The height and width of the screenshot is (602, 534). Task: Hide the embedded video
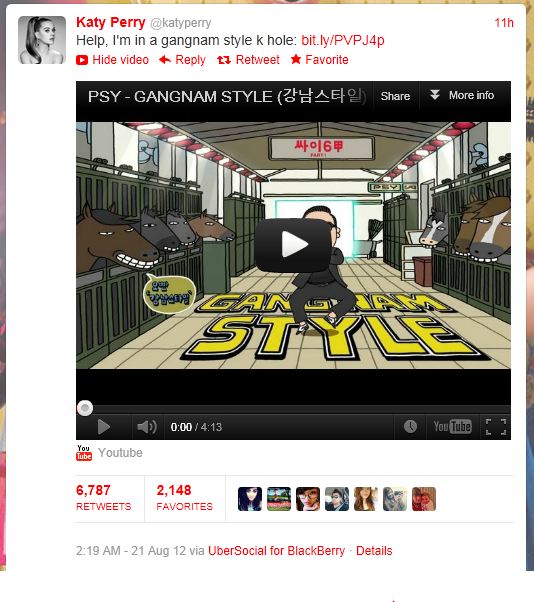(x=112, y=60)
